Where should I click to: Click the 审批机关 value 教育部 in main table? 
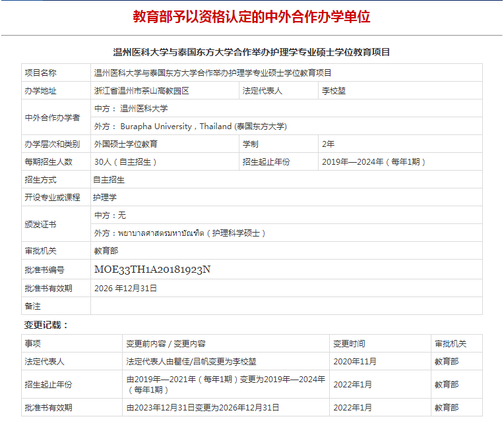coord(106,250)
